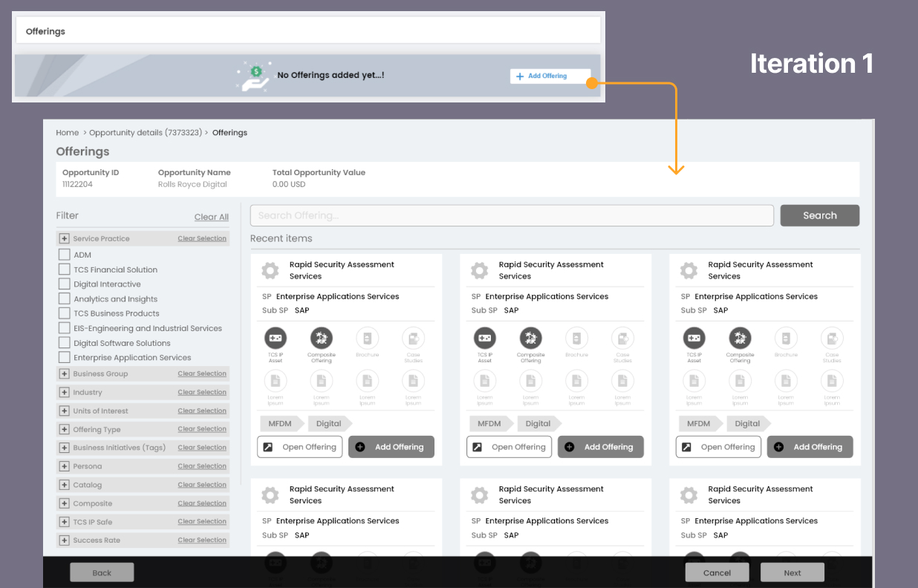Click Composite Offering icon in second card

click(531, 339)
